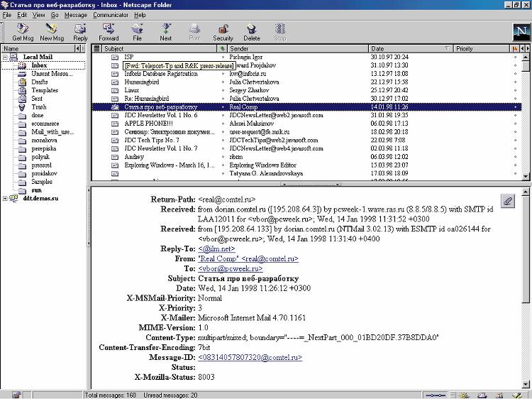Click the Forward toolbar icon
Viewport: 532px width, 399px height.
pyautogui.click(x=109, y=32)
